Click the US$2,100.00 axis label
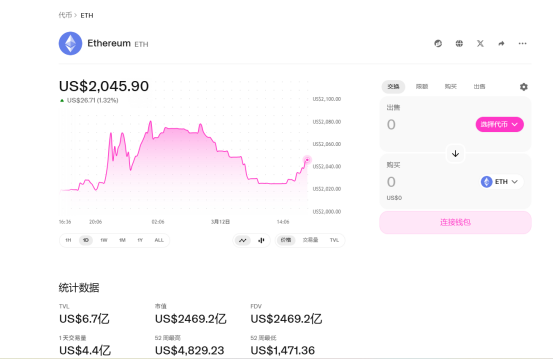This screenshot has height=360, width=553. pos(327,99)
